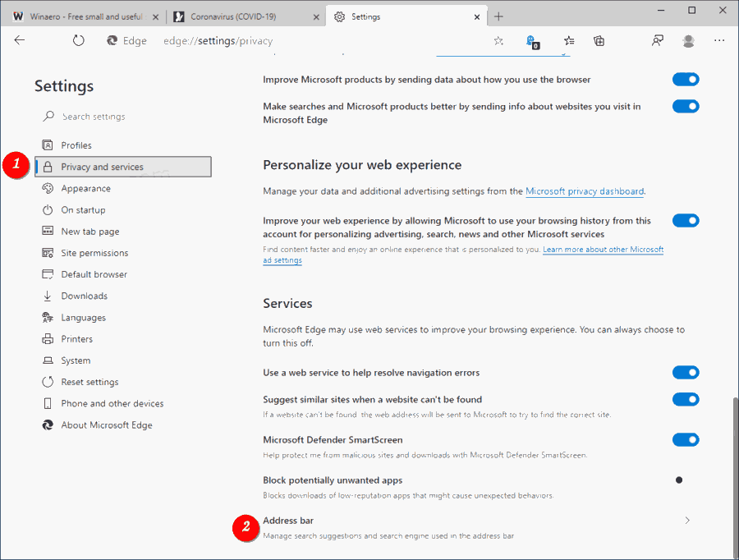Click the Default browser icon
Viewport: 739px width, 560px height.
[48, 274]
